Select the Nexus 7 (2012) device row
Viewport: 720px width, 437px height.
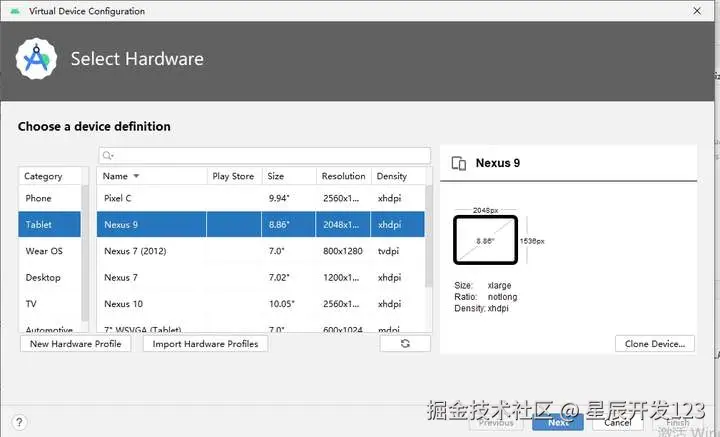point(261,251)
